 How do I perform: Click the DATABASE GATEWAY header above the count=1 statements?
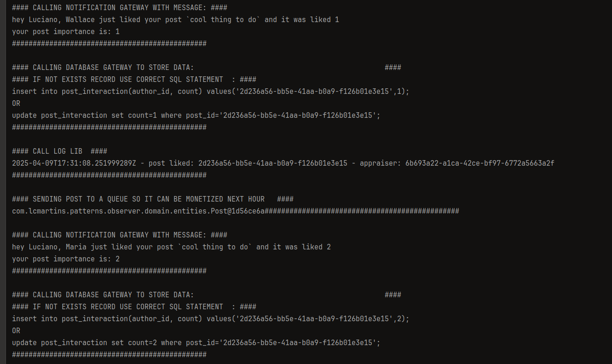click(x=207, y=68)
